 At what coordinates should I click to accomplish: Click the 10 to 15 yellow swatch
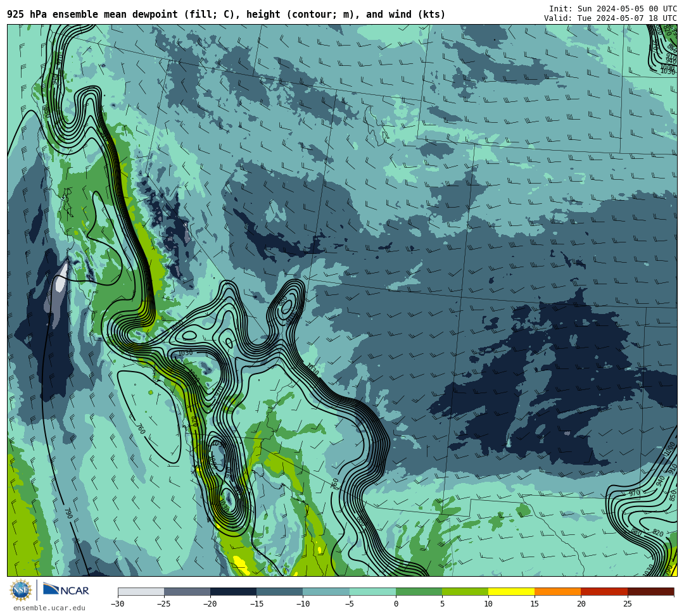pyautogui.click(x=511, y=591)
